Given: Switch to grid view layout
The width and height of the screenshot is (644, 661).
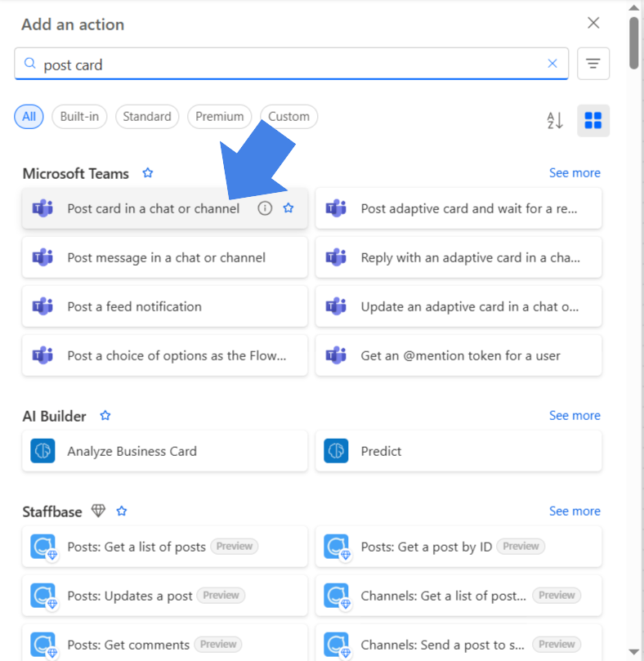Looking at the screenshot, I should (x=593, y=121).
